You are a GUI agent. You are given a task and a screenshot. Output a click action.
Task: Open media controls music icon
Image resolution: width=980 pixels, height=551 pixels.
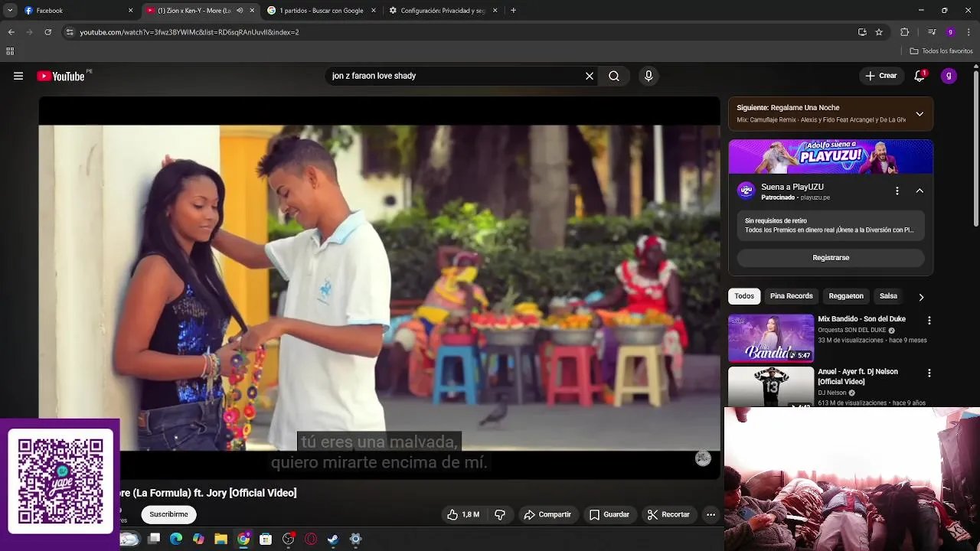click(932, 32)
